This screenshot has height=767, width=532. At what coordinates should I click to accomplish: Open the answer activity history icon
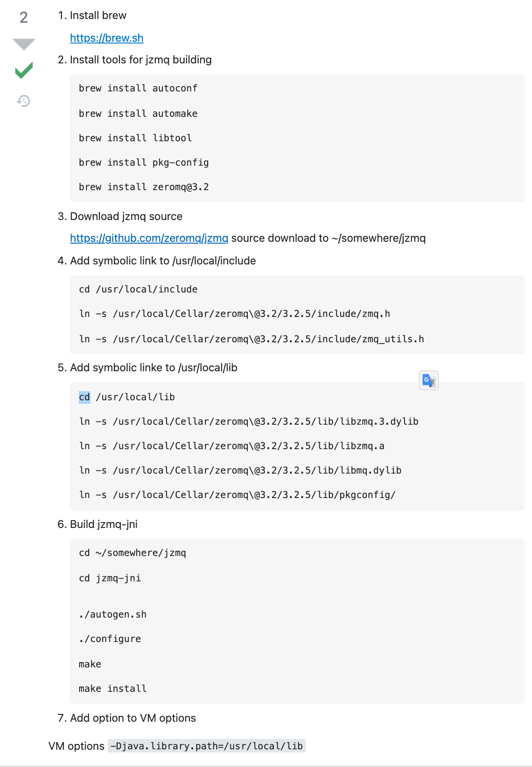[24, 101]
